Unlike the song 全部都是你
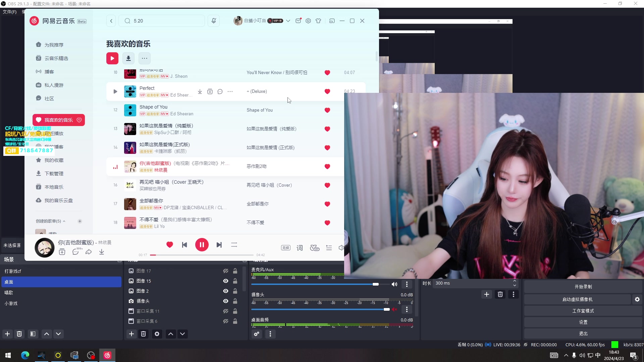The image size is (644, 362). 327,204
